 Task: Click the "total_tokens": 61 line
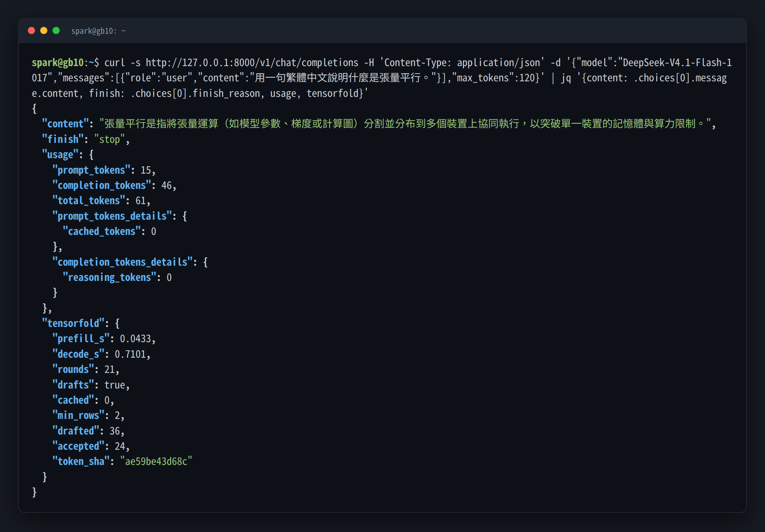point(101,201)
